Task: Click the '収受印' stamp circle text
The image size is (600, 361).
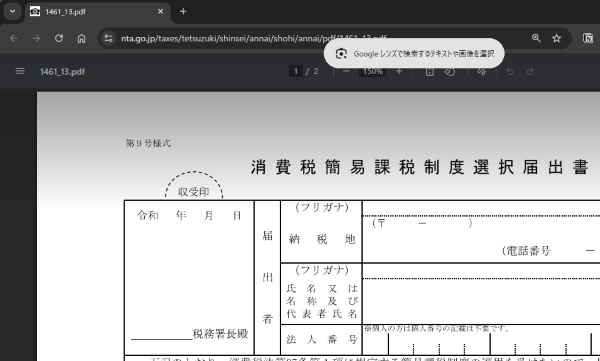Action: pyautogui.click(x=194, y=192)
